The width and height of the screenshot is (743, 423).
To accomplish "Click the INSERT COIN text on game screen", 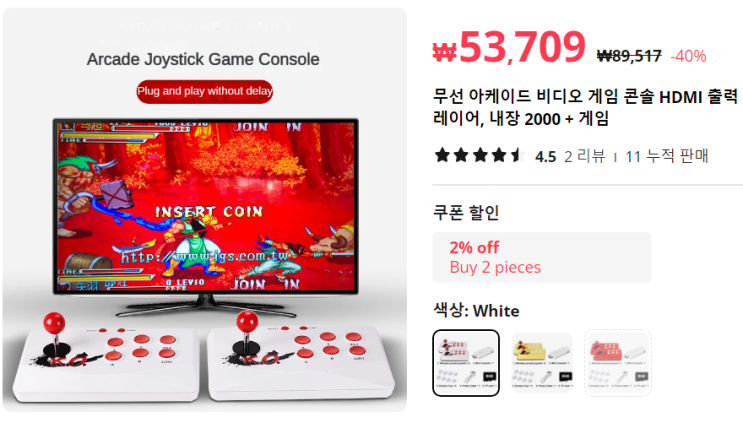I will tap(209, 211).
